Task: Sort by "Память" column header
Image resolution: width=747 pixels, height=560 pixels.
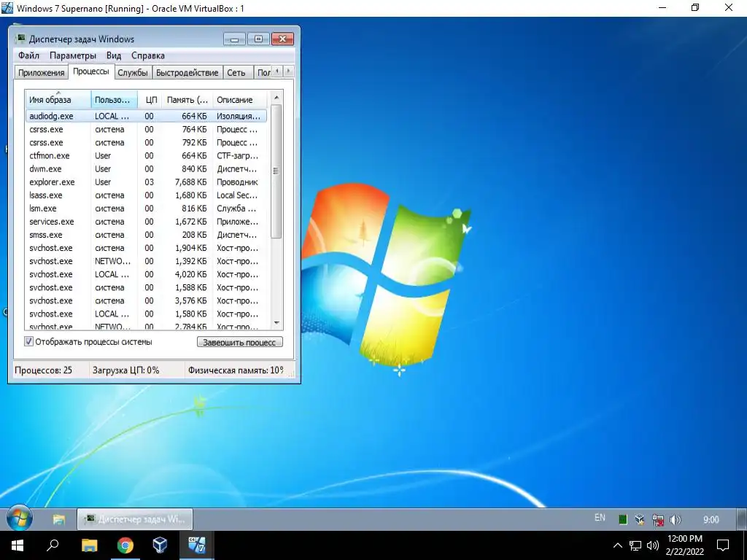Action: pyautogui.click(x=187, y=99)
